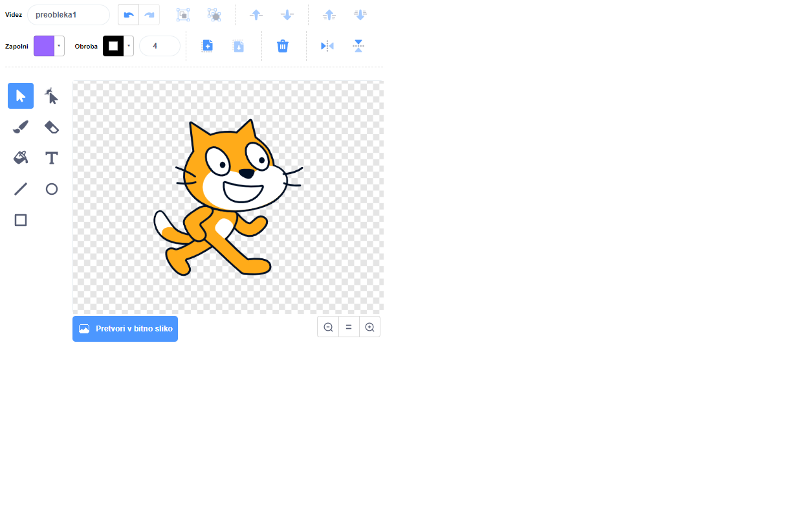
Task: Choose the Fill (paint bucket) tool
Action: (x=20, y=157)
